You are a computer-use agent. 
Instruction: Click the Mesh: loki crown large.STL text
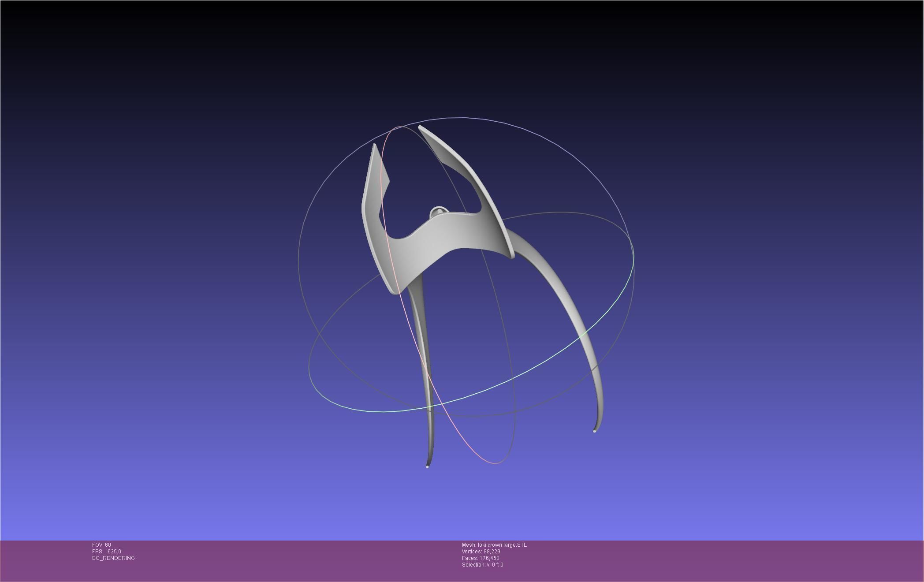pyautogui.click(x=494, y=545)
